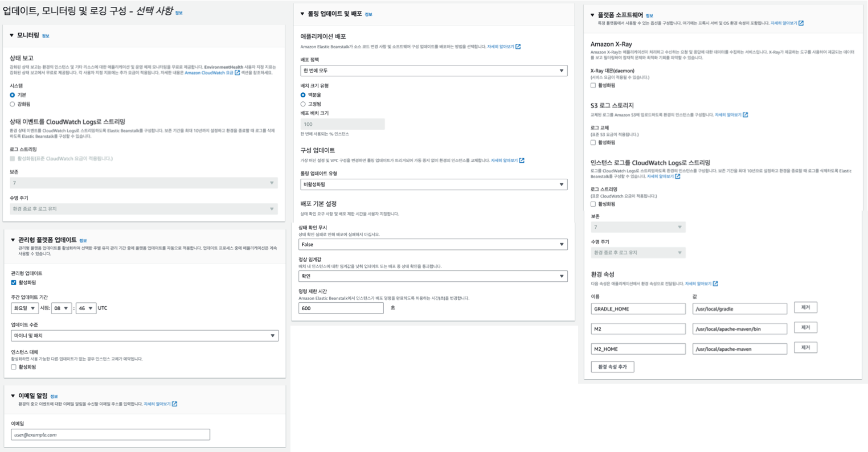Open the 상태 확인 무시 False dropdown
The image size is (868, 452).
(433, 244)
